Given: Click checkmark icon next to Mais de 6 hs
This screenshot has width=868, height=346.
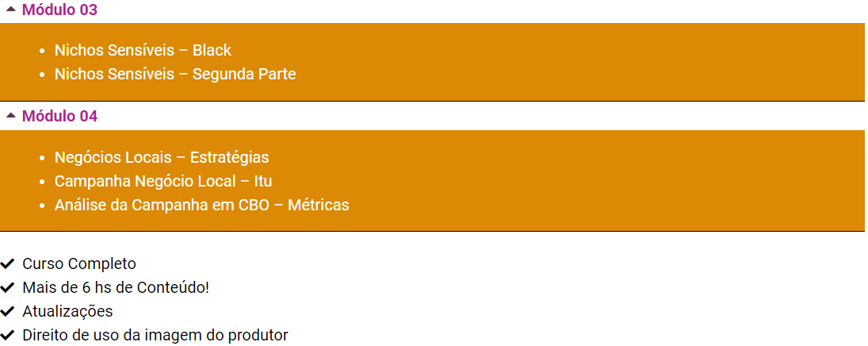Looking at the screenshot, I should pos(8,287).
